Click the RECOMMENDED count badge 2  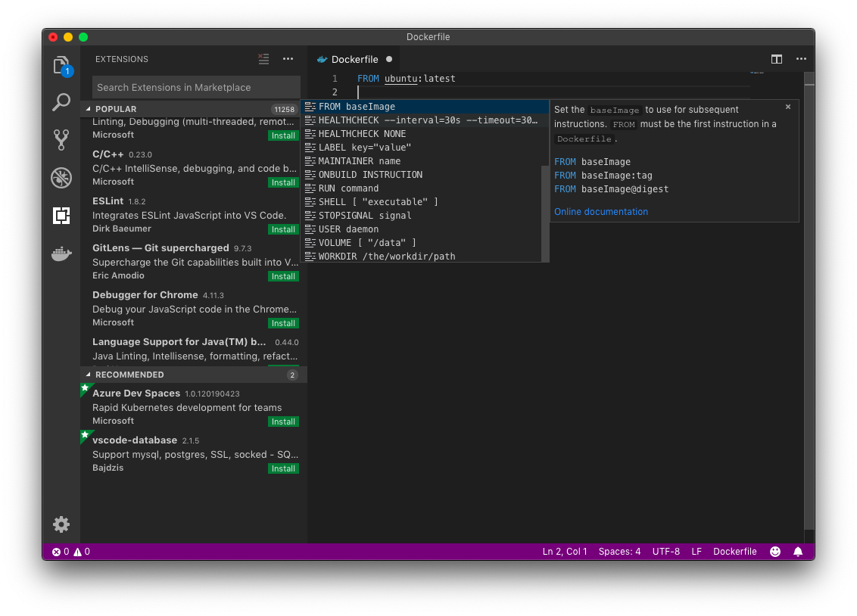point(292,375)
